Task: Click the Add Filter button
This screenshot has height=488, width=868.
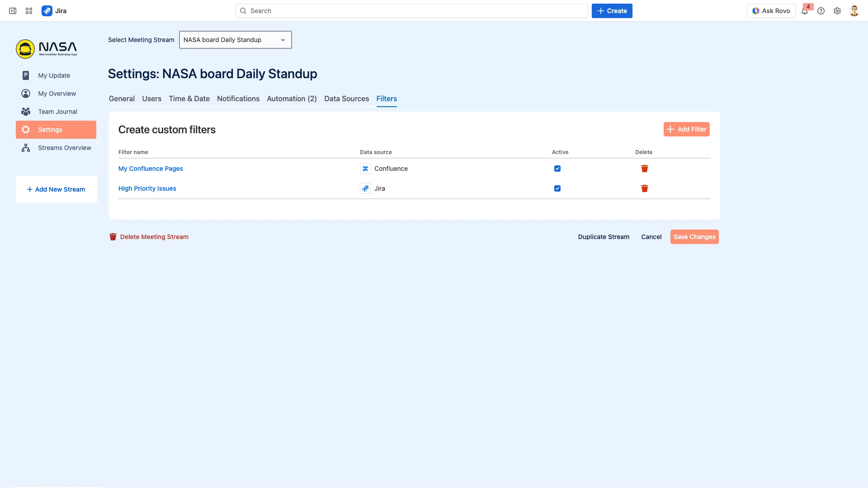Action: pos(686,129)
